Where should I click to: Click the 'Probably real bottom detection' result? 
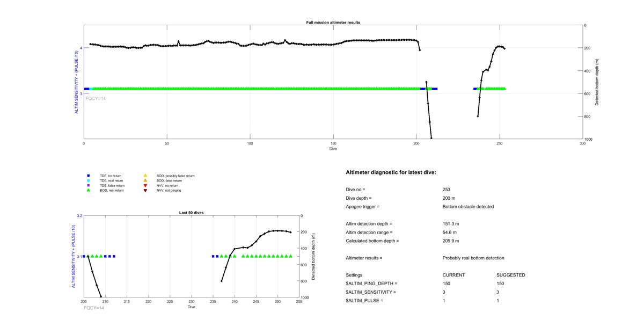pyautogui.click(x=473, y=258)
